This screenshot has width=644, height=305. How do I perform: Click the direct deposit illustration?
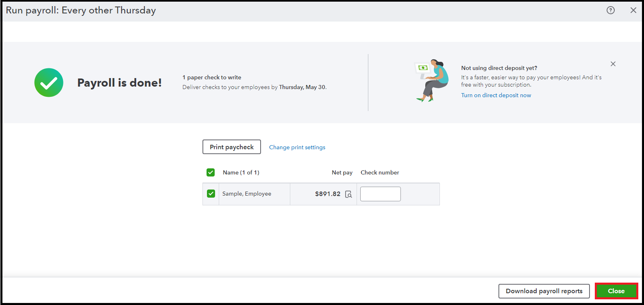(432, 80)
